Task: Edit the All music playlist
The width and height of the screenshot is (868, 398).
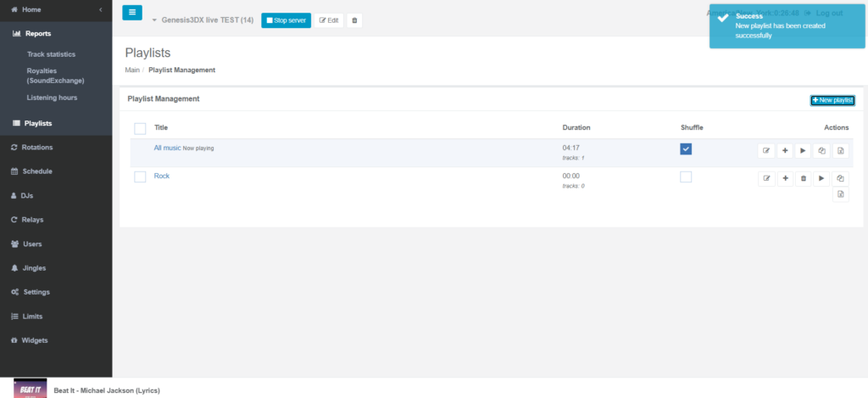Action: click(x=766, y=151)
